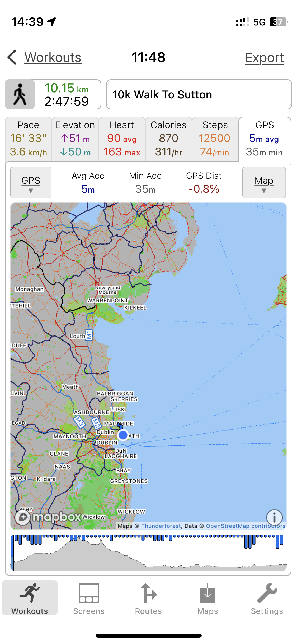297x644 pixels.
Task: Tap the walking activity type icon
Action: (x=20, y=94)
